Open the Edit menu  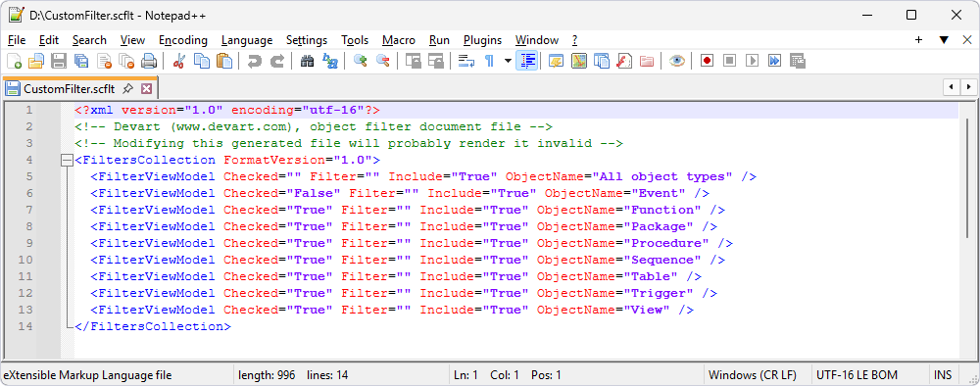point(48,40)
